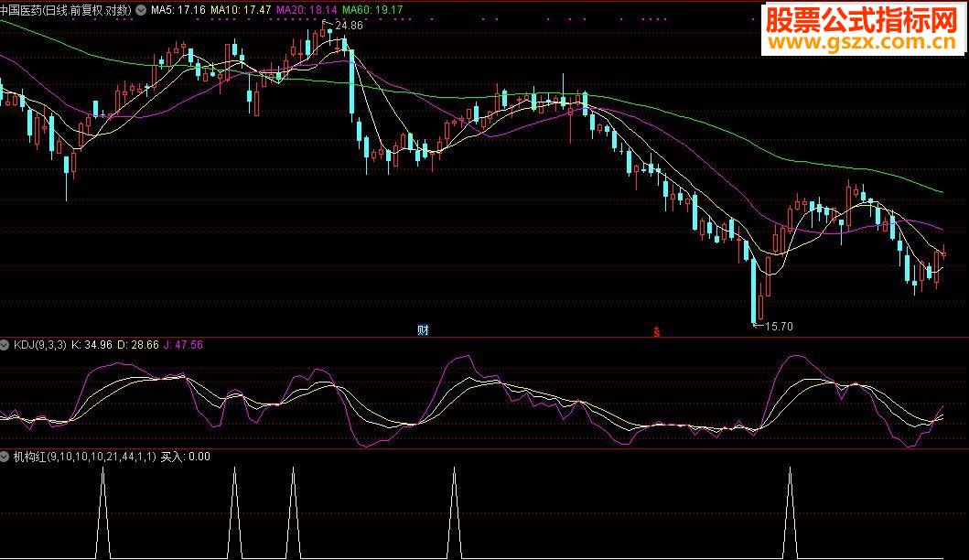969x560 pixels.
Task: Select the K: 34.96 value
Action: [x=92, y=345]
